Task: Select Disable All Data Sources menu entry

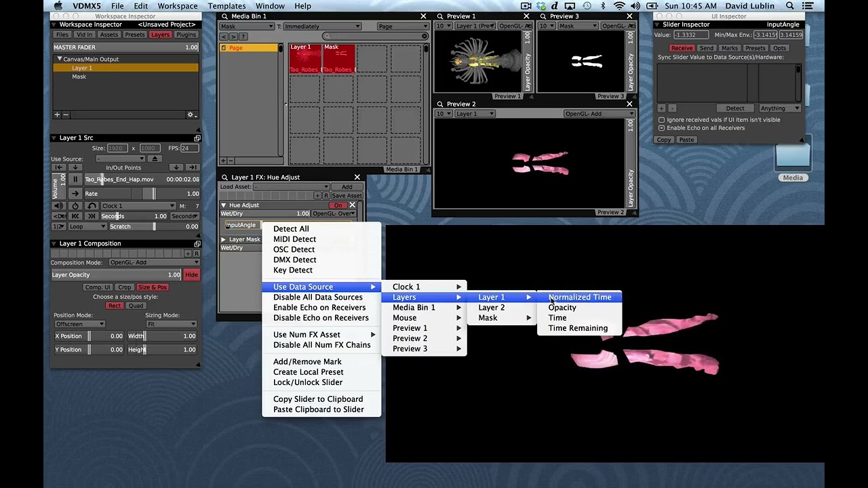Action: 318,297
